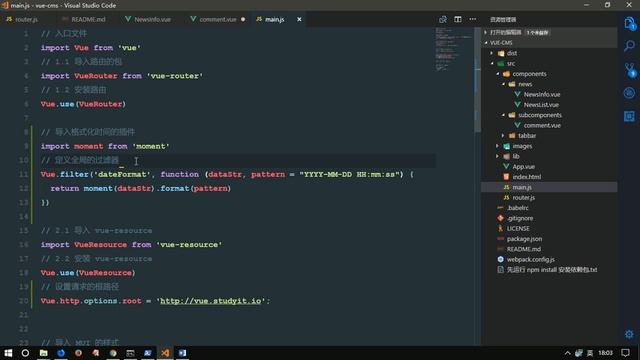Click the 'vue-router' string on line 4
Screen dimensions: 640x360
(x=175, y=76)
